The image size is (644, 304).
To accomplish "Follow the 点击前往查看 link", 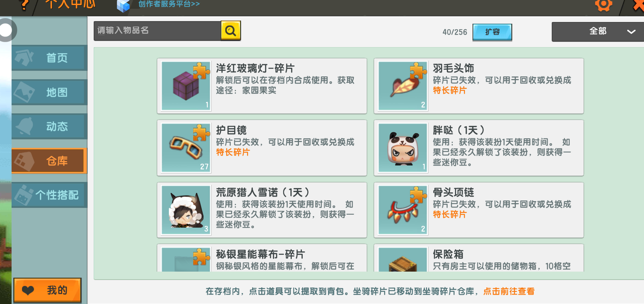I will pos(509,291).
